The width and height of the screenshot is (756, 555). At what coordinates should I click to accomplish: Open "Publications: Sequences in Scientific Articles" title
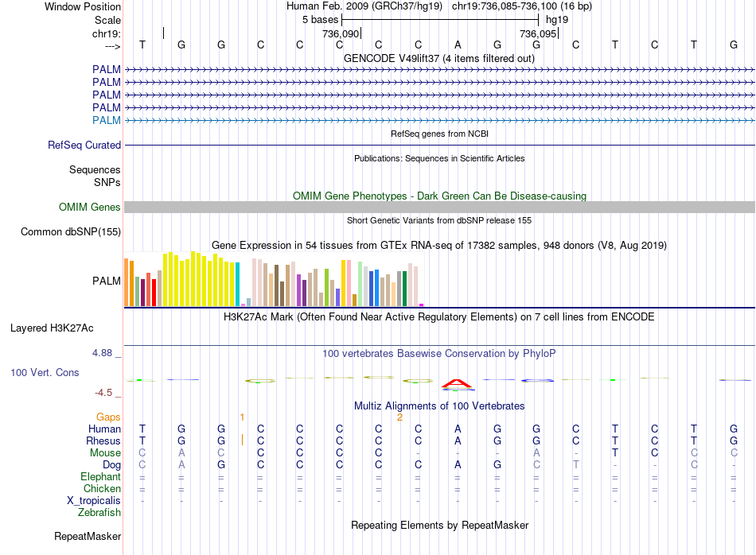(x=439, y=158)
